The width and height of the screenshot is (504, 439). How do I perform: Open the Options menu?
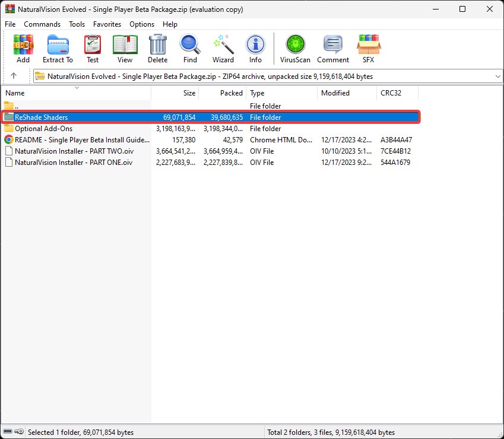[x=142, y=24]
